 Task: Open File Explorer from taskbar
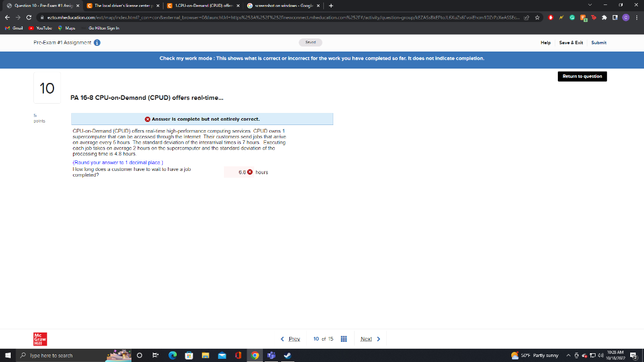pos(206,356)
